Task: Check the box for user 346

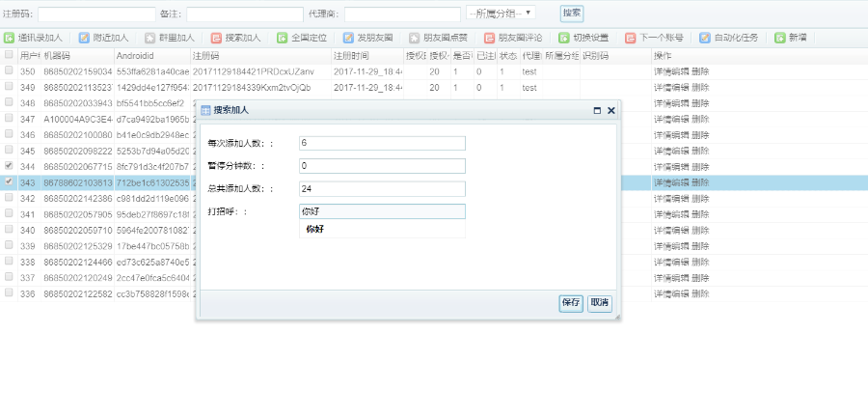Action: click(x=9, y=133)
